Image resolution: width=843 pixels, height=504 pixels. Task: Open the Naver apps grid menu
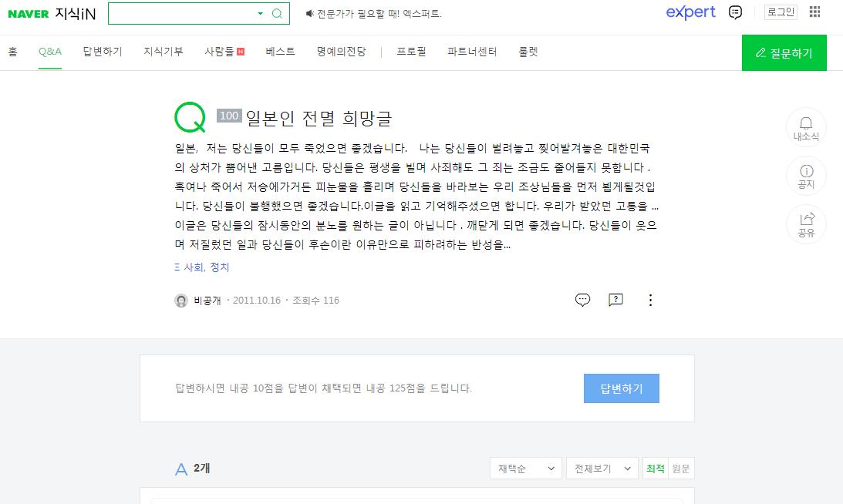(x=814, y=12)
